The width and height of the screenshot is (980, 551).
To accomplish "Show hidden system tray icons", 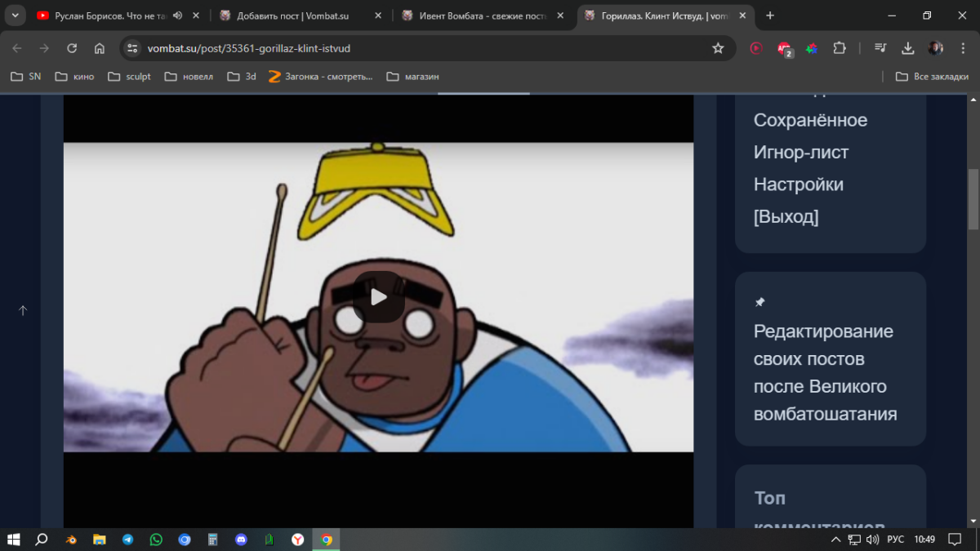I will (x=835, y=540).
